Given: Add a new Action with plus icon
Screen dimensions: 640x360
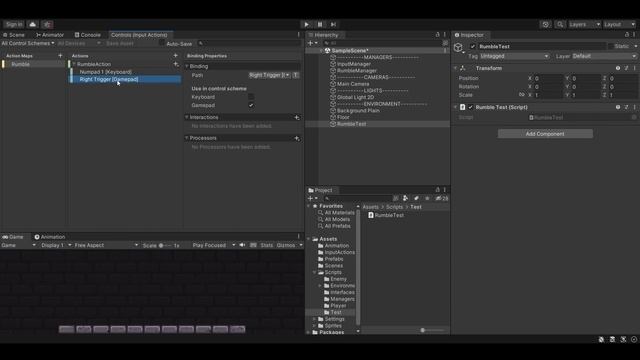Looking at the screenshot, I should point(176,56).
